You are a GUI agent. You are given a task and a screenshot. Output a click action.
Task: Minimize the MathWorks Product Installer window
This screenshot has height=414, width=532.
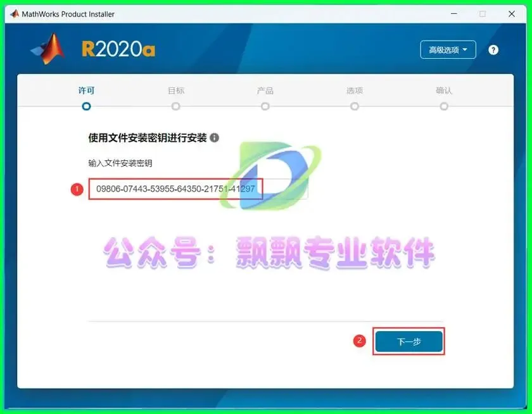(454, 14)
